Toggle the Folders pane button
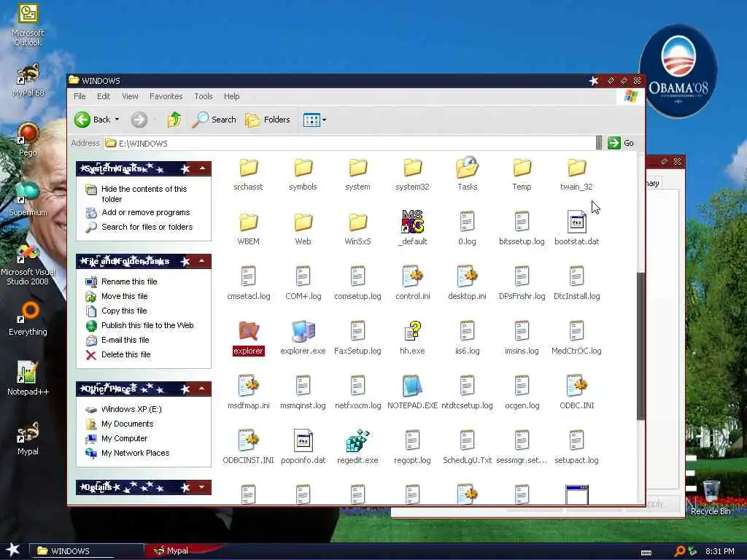This screenshot has width=747, height=560. [x=268, y=120]
